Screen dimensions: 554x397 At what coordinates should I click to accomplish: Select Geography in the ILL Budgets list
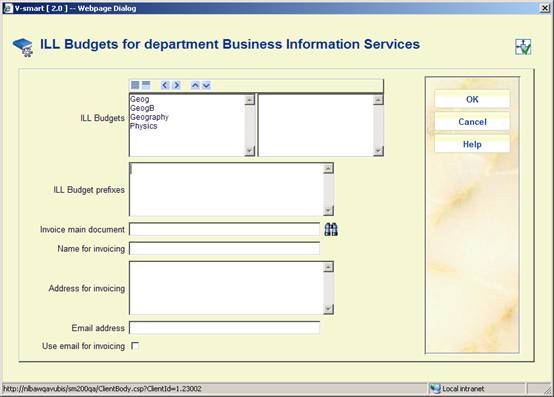(149, 117)
